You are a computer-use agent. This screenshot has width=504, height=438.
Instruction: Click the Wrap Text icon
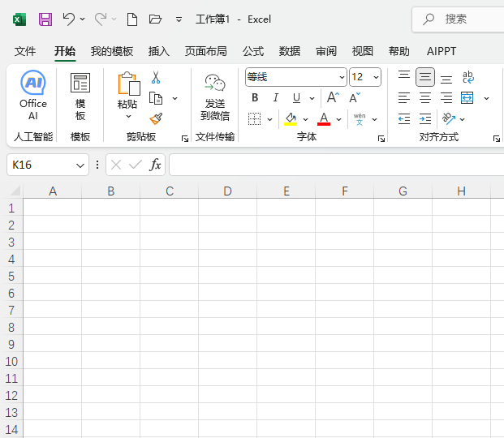click(468, 77)
